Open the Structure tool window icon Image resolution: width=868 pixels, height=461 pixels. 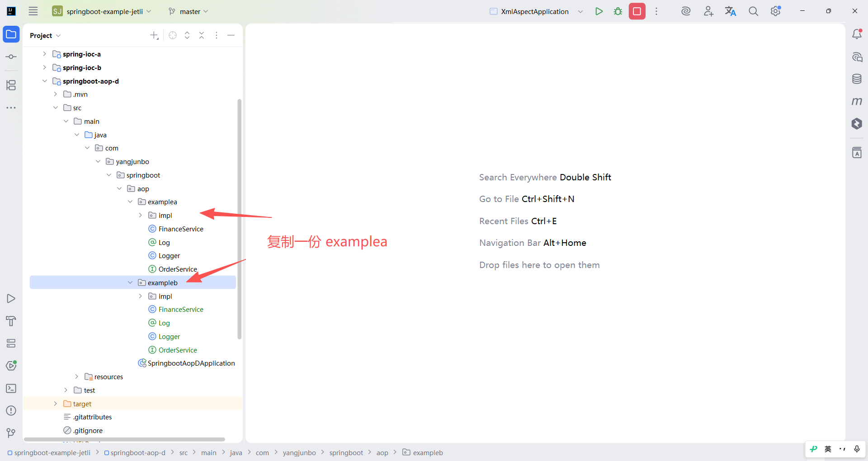(11, 85)
